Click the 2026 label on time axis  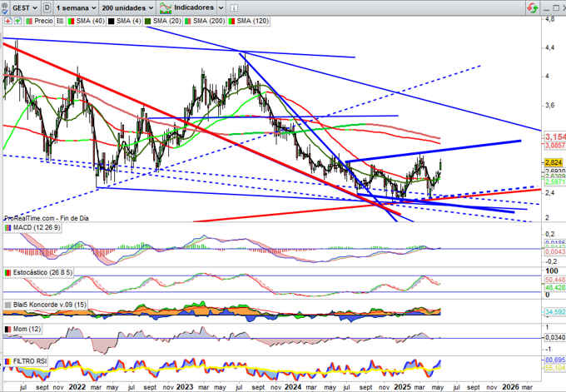[x=510, y=386]
